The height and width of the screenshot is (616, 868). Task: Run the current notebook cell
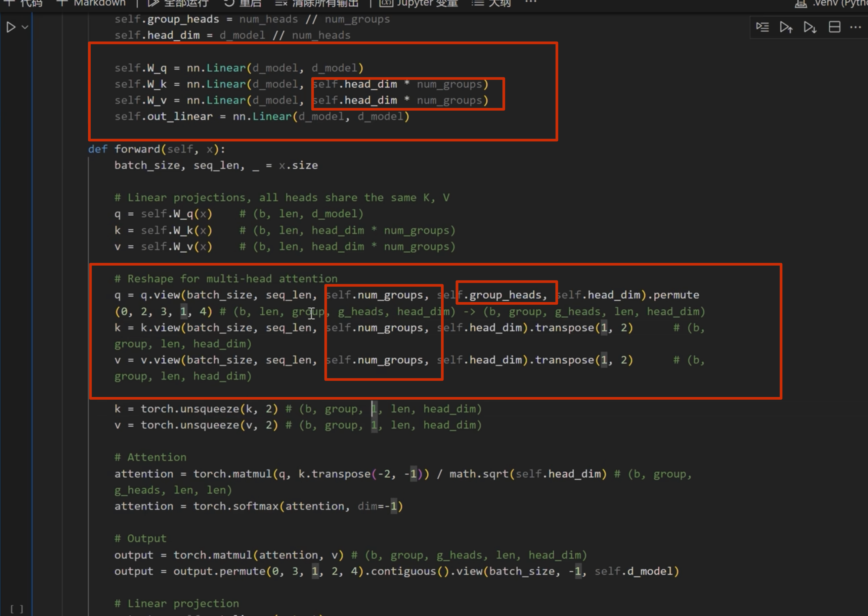[11, 27]
